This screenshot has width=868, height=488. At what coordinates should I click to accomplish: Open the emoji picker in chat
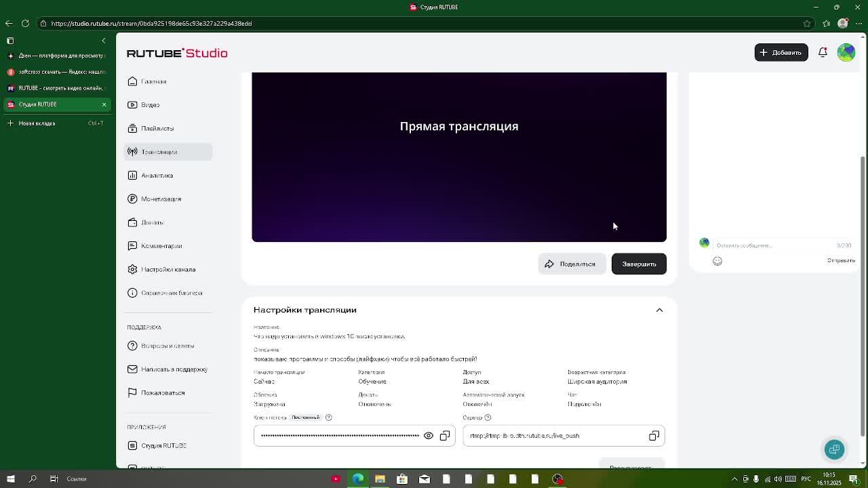pos(717,261)
